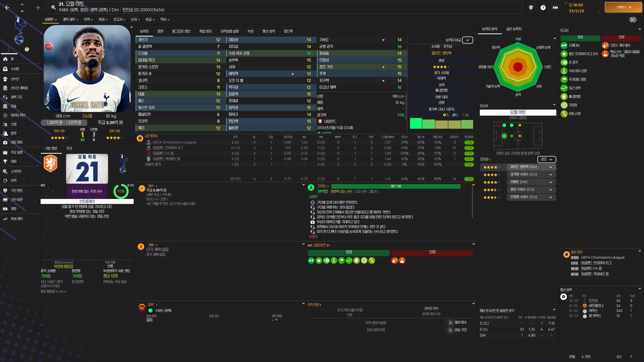This screenshot has width=644, height=362.
Task: Switch to the 숨은 능력치 tab
Action: coord(514,29)
